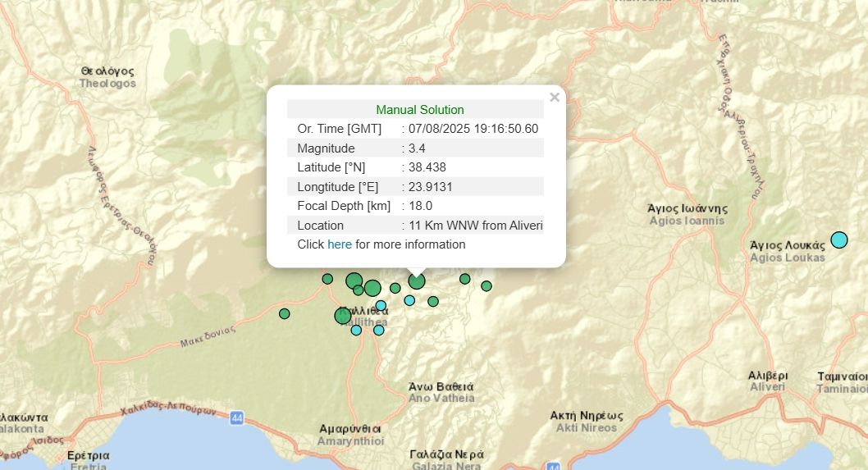Screen dimensions: 868x470
Task: Select the rightmost green marker in the cluster
Action: [x=487, y=286]
